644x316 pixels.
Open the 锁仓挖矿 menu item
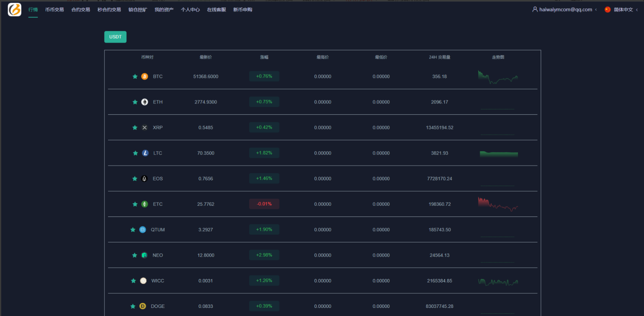coord(138,10)
